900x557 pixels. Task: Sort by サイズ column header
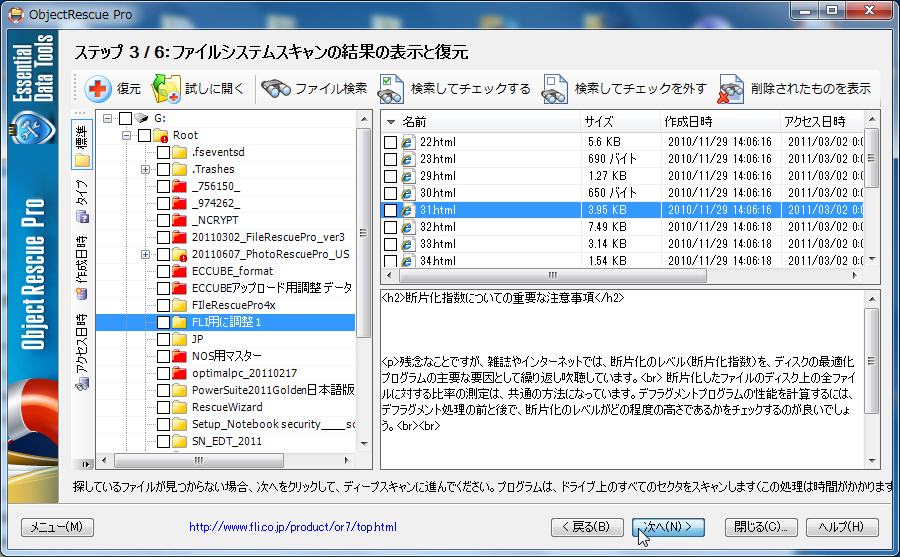[620, 122]
